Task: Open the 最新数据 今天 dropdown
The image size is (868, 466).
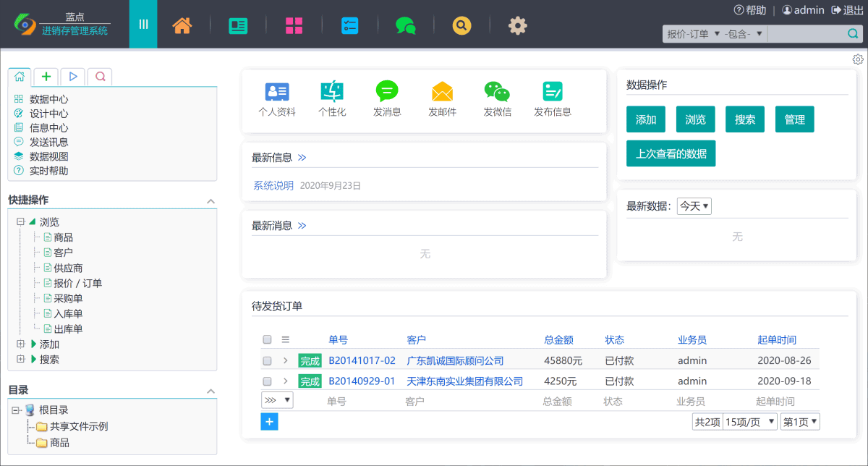Action: (x=694, y=206)
